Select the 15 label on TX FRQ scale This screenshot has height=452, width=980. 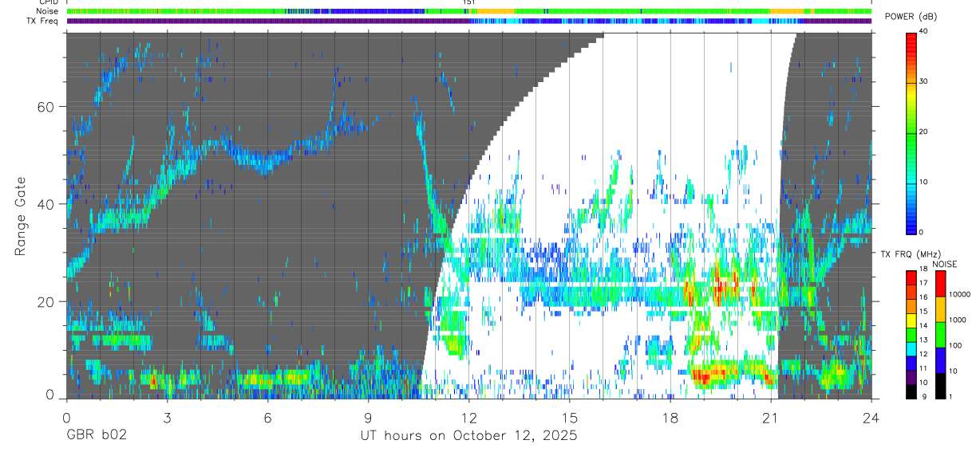tap(923, 312)
